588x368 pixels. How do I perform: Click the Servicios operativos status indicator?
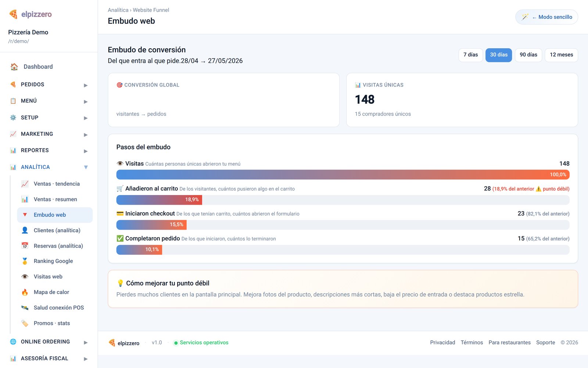pos(201,343)
